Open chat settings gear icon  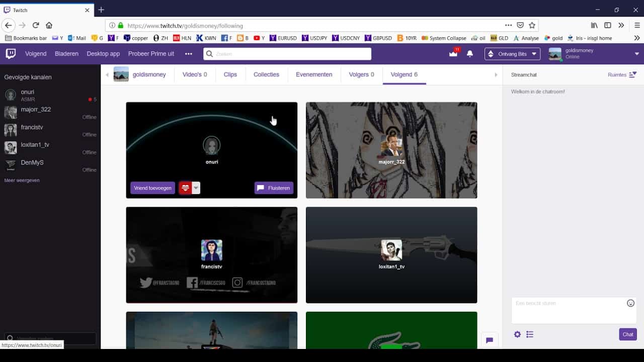(517, 334)
